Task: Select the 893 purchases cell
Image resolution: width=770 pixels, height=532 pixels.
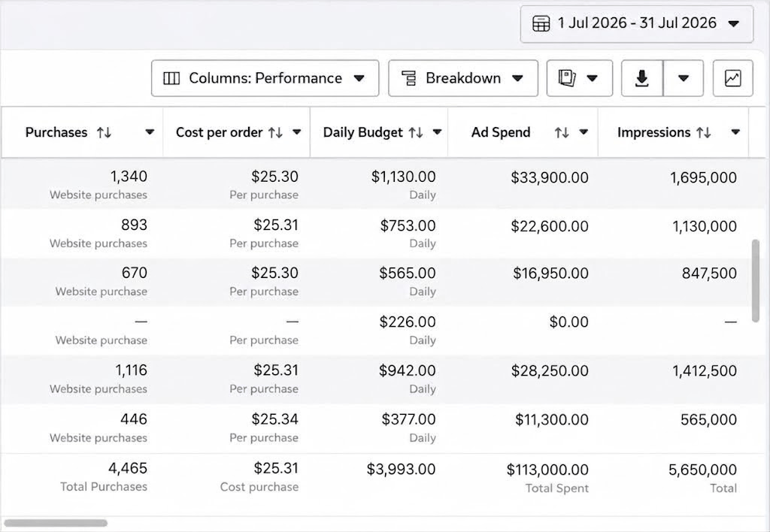Action: (x=134, y=225)
